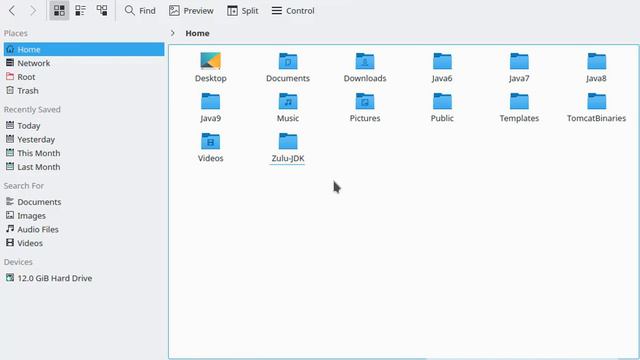The width and height of the screenshot is (640, 360).
Task: Search for Videos in sidebar
Action: [84, 243]
